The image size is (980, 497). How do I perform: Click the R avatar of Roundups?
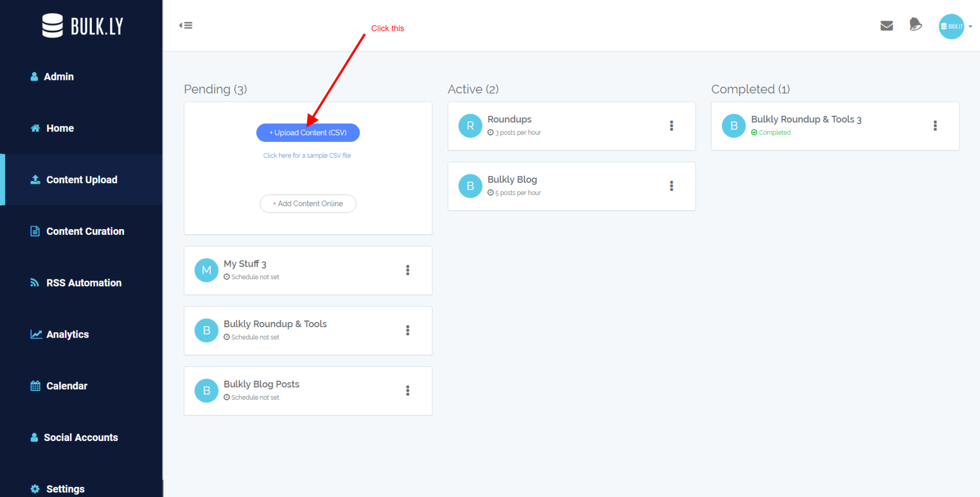click(x=470, y=126)
